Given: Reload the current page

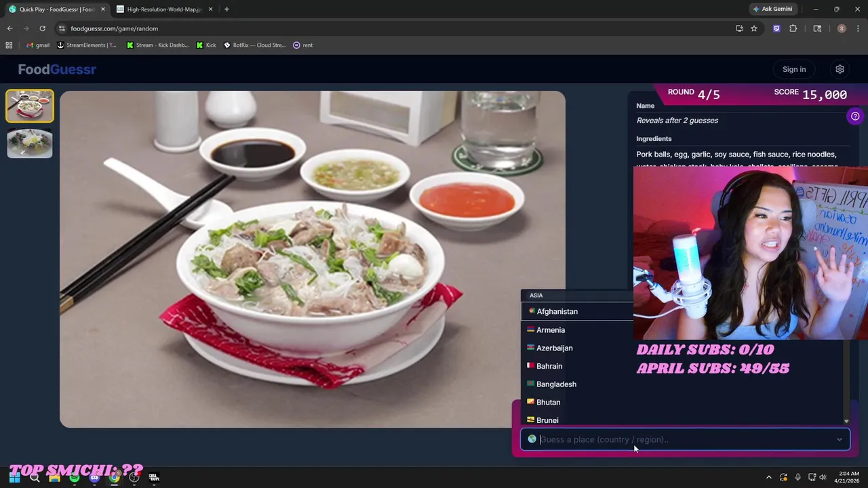Looking at the screenshot, I should [x=42, y=28].
